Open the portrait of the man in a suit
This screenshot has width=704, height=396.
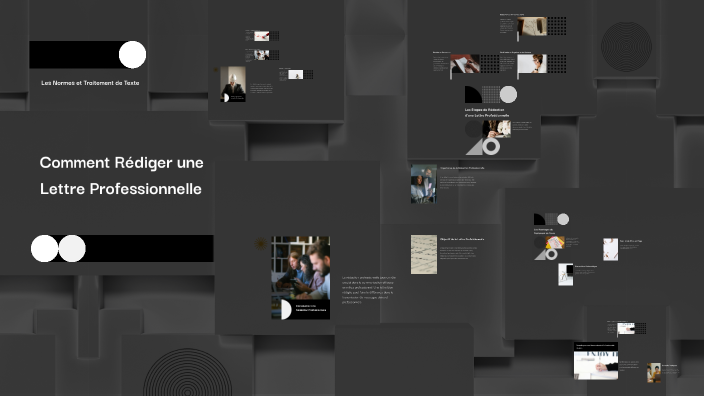coord(233,84)
